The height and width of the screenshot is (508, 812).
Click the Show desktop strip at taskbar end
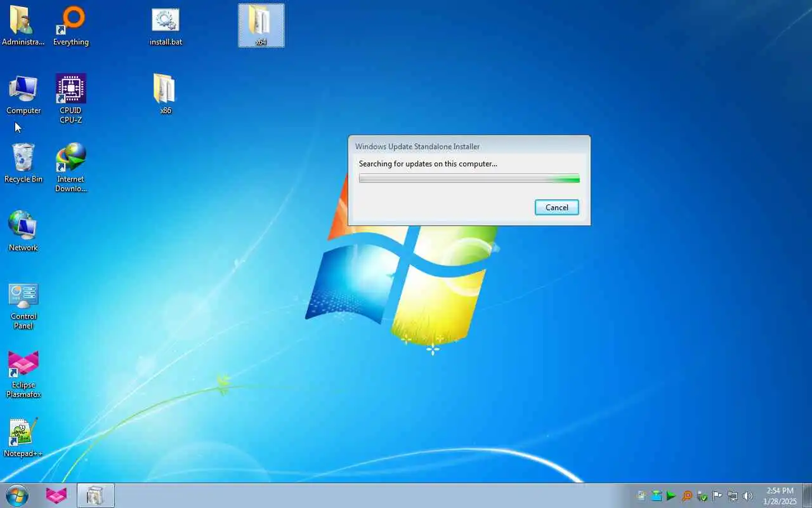[807, 495]
